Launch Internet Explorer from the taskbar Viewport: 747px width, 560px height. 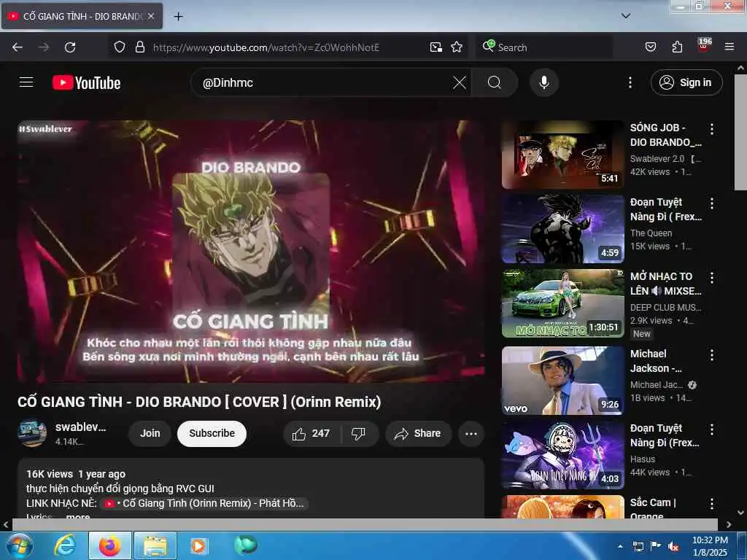65,545
